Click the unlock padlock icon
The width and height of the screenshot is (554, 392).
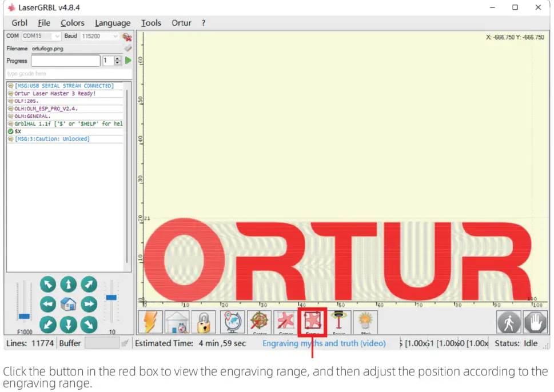(204, 322)
